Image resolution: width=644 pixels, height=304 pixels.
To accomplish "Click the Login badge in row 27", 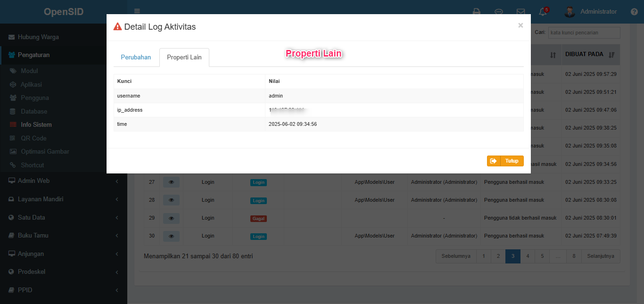I will [x=258, y=182].
